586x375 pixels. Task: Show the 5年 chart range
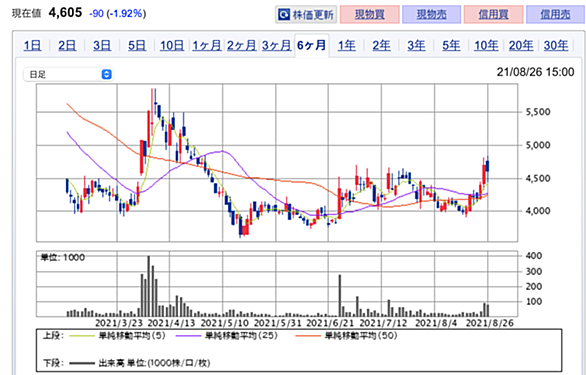point(451,46)
